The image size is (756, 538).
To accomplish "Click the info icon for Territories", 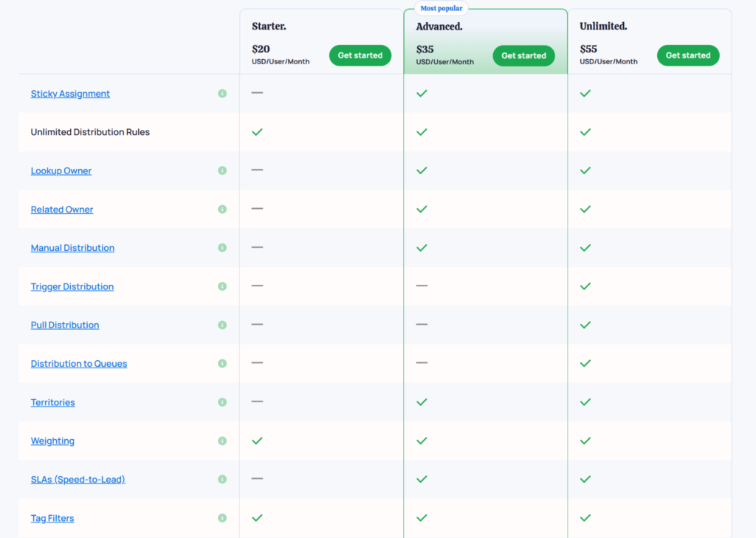I will coord(222,402).
